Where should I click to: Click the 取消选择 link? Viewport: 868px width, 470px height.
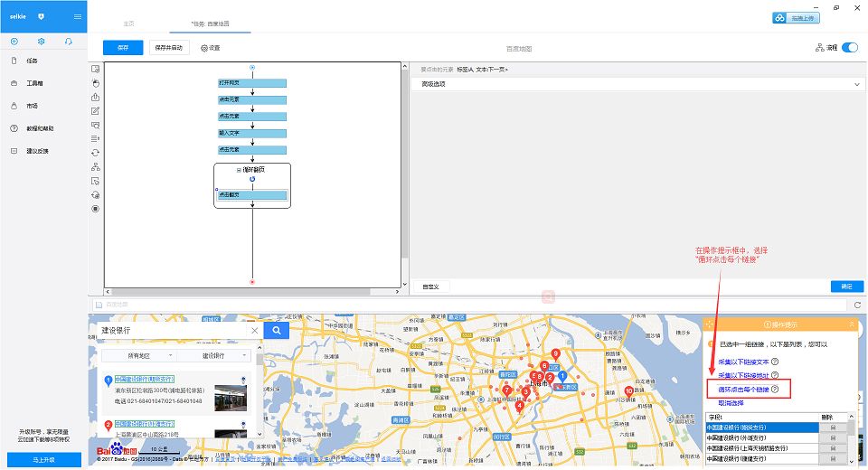[x=731, y=403]
